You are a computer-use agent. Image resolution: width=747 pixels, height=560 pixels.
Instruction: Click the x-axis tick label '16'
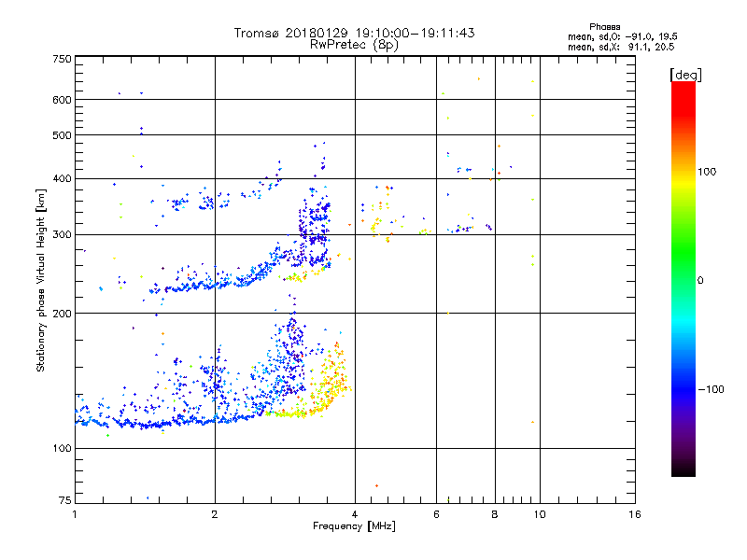pos(635,514)
